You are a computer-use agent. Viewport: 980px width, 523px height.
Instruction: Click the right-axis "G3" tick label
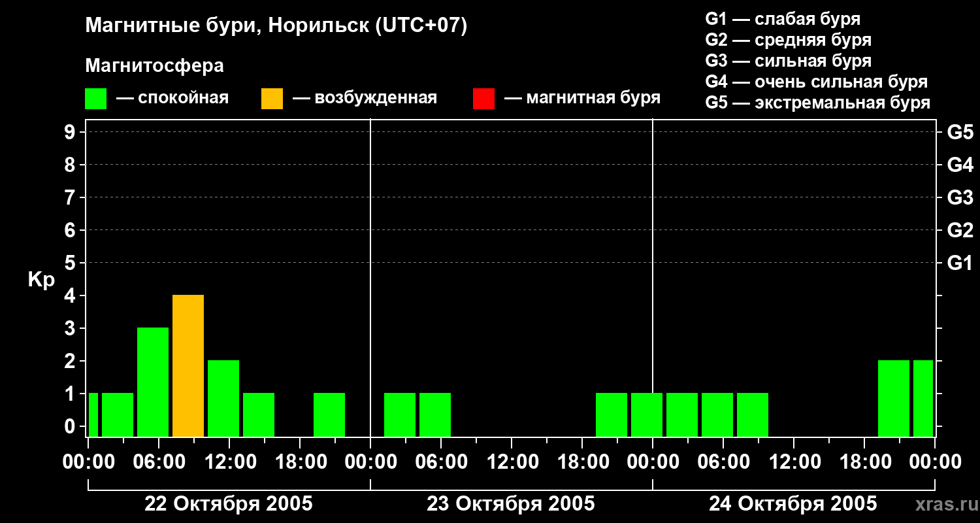(x=960, y=197)
